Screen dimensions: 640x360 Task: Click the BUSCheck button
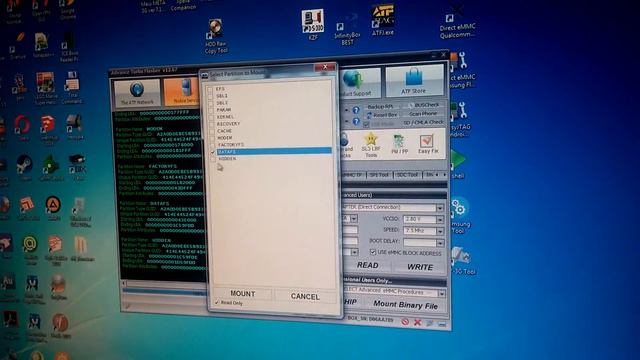coord(424,105)
